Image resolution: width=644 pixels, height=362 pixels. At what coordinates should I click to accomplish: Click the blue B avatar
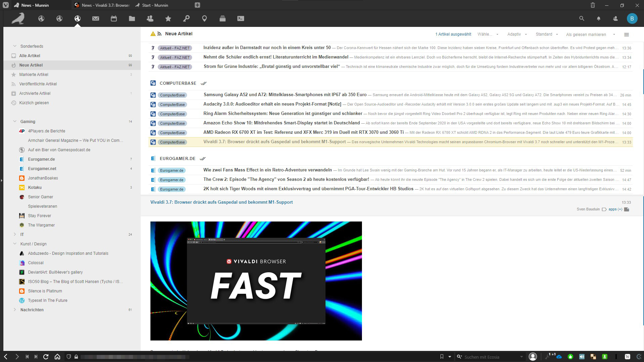(632, 18)
